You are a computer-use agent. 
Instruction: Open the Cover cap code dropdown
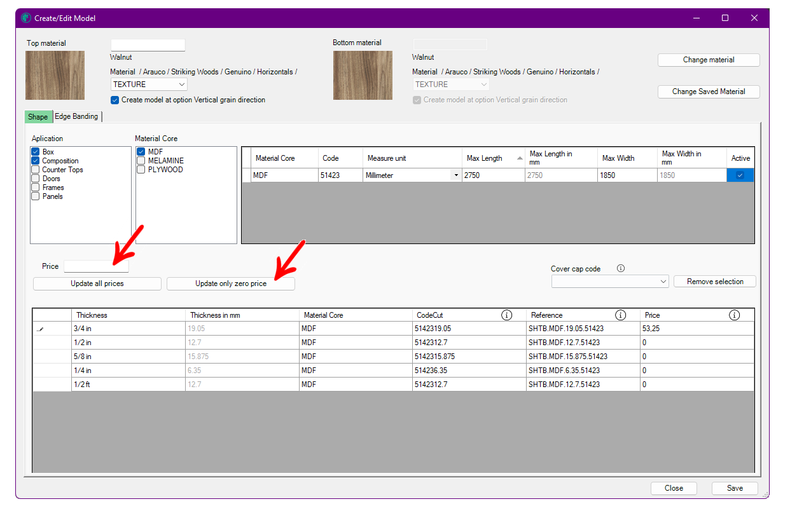click(610, 282)
